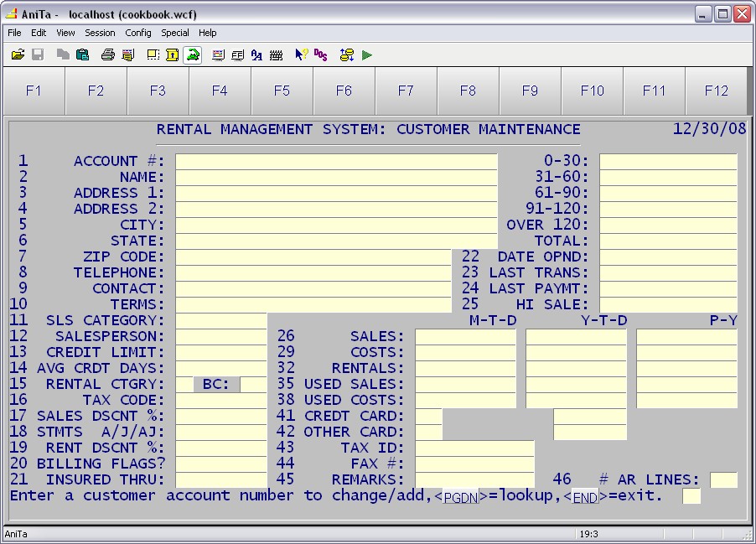Viewport: 756px width, 544px height.
Task: Click the HI SALE field
Action: pyautogui.click(x=668, y=305)
